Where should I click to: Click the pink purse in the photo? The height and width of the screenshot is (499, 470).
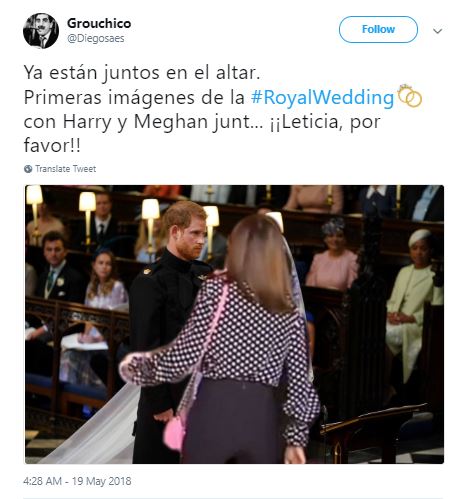click(x=175, y=433)
